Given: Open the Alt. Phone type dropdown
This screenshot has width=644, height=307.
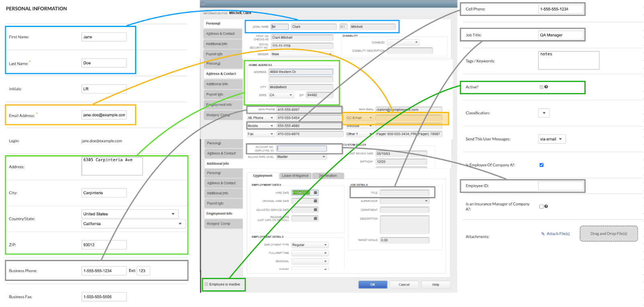Looking at the screenshot, I should click(261, 118).
